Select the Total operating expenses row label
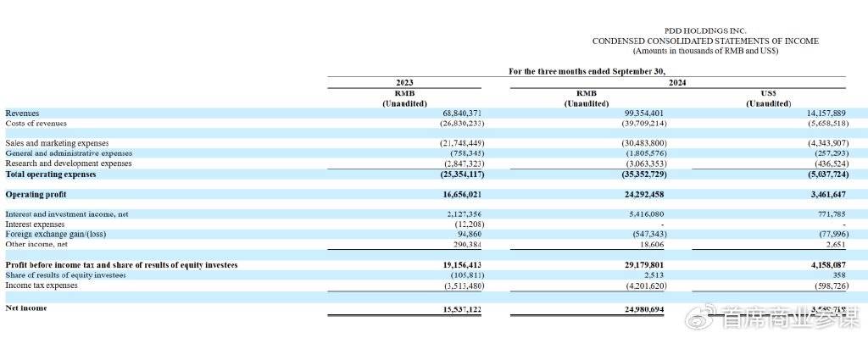Viewport: 868px width, 338px height. point(50,174)
